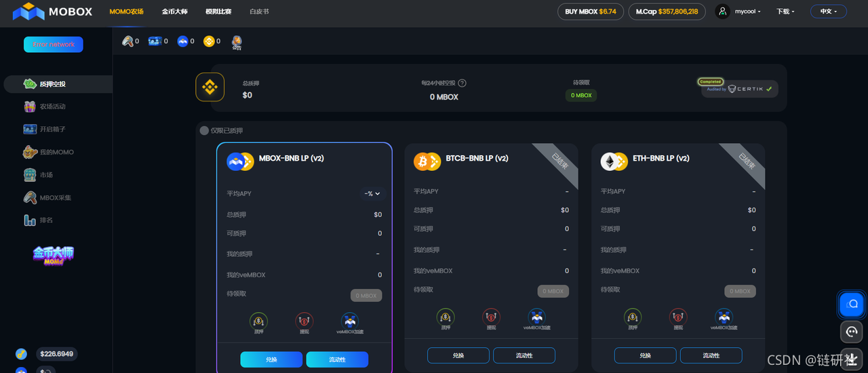Open the mycool account dropdown
Viewport: 868px width, 373px height.
coord(748,12)
